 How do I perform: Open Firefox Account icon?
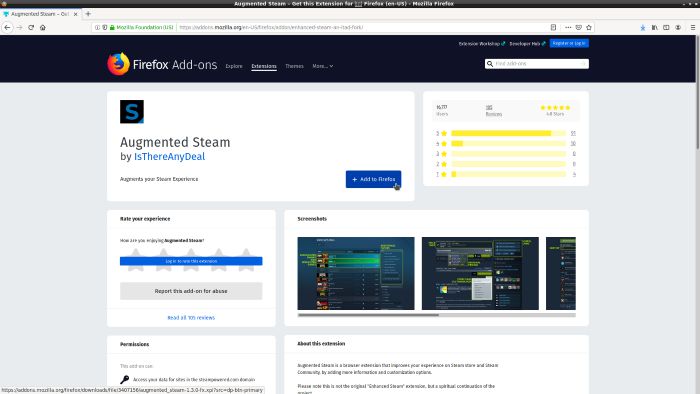point(678,27)
